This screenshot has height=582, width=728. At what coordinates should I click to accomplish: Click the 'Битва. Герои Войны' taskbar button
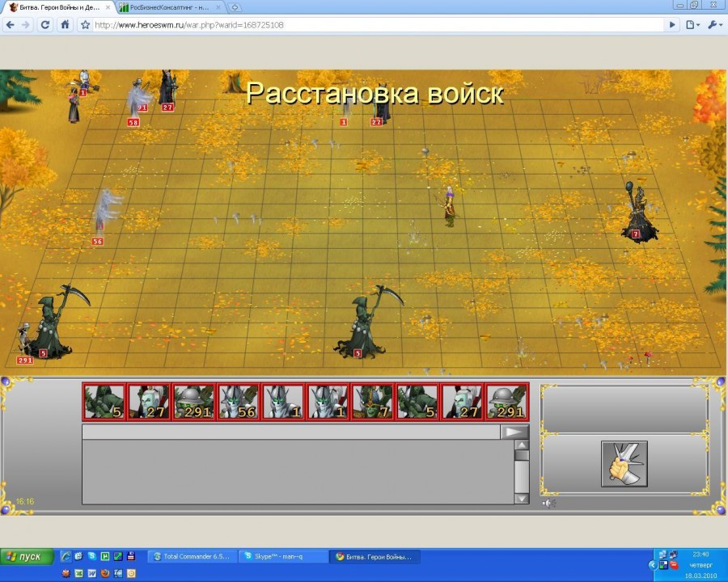click(x=375, y=556)
